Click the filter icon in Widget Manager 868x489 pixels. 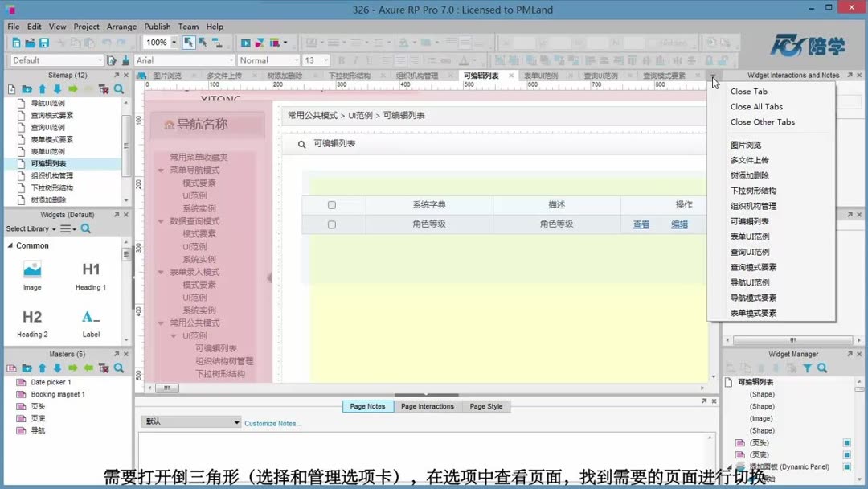pos(808,368)
